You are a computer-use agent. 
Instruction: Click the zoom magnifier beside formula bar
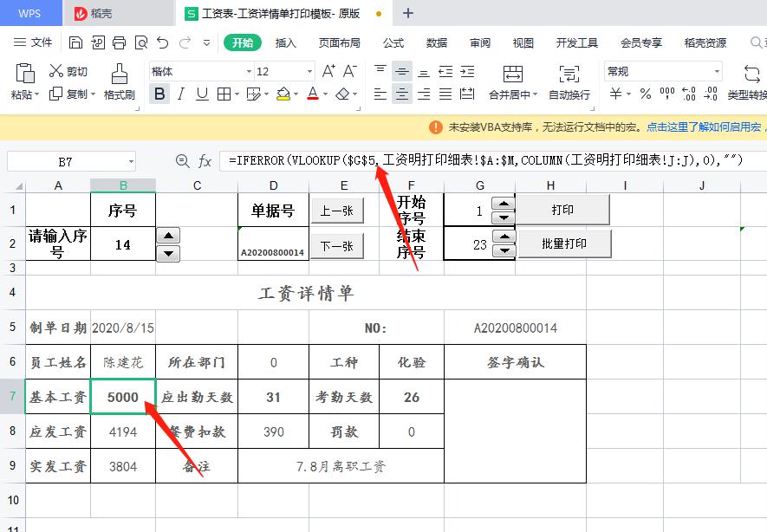coord(183,161)
